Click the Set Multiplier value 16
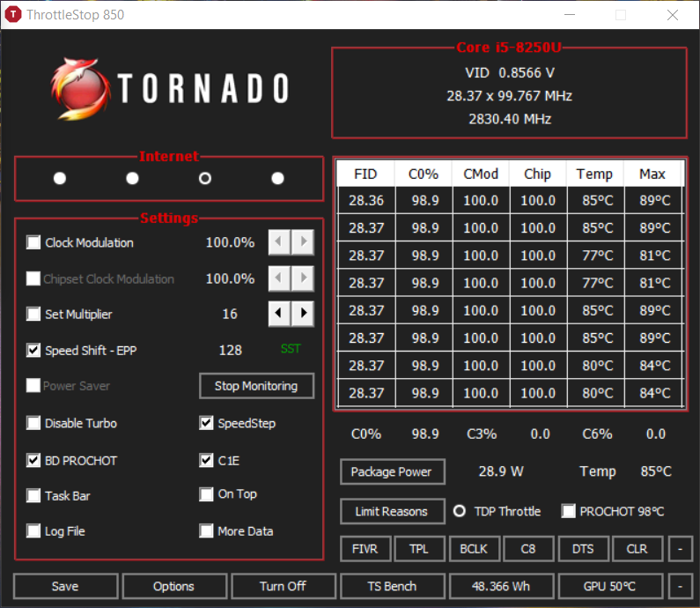 coord(230,314)
